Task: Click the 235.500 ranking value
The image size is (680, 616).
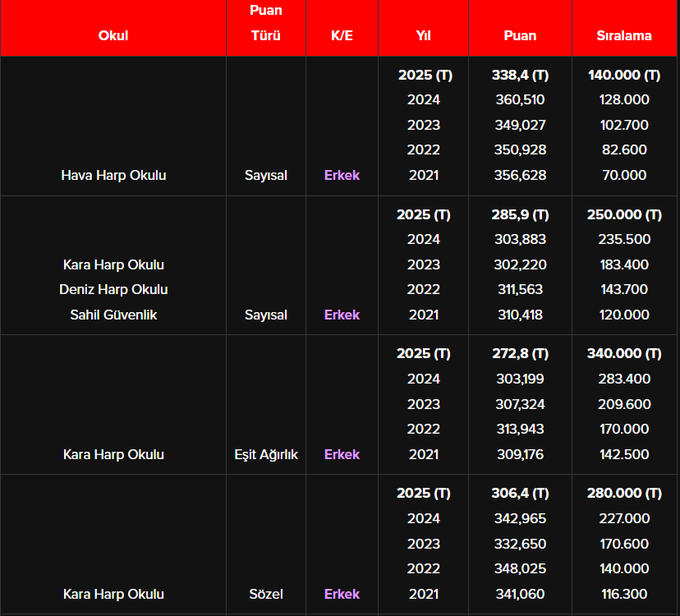Action: click(x=624, y=240)
